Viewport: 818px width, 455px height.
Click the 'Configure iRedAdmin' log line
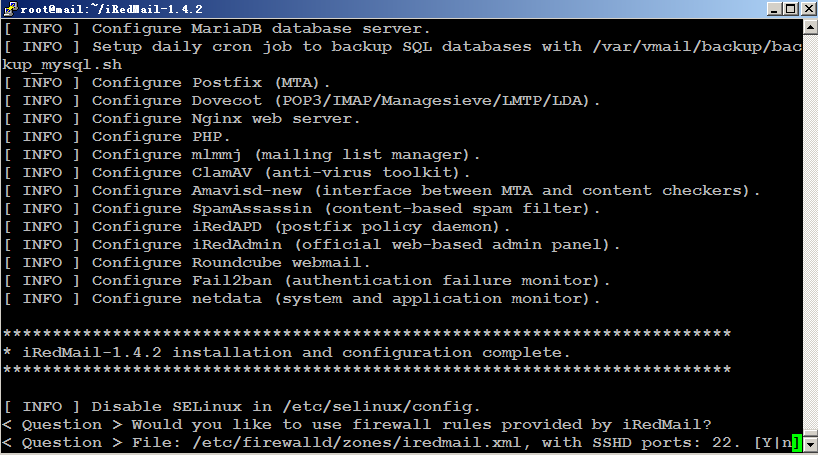[311, 245]
